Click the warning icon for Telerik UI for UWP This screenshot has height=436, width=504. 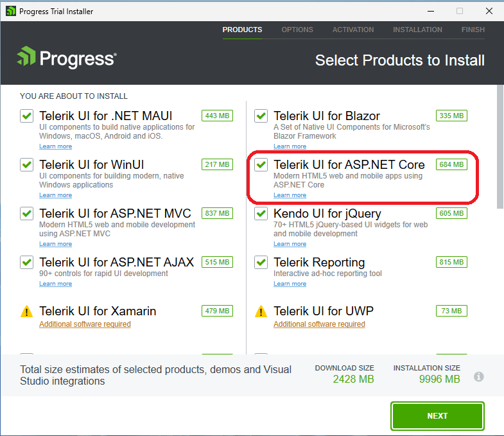pyautogui.click(x=261, y=311)
